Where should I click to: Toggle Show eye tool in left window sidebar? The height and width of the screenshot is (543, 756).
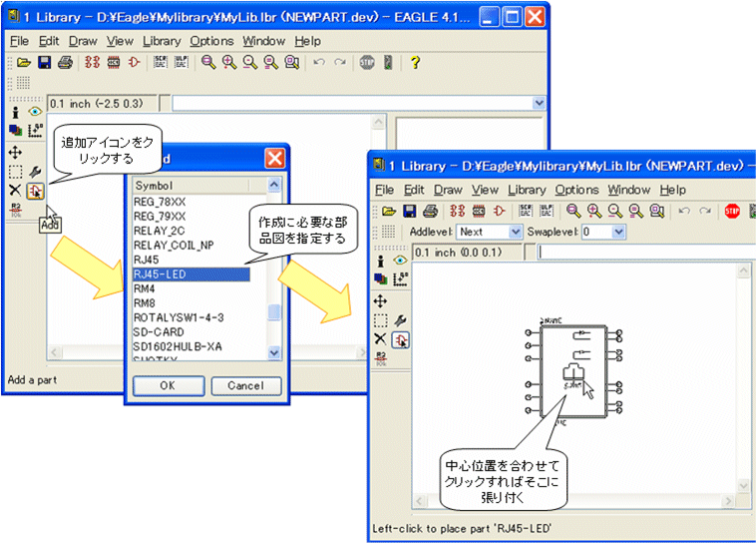[x=35, y=112]
